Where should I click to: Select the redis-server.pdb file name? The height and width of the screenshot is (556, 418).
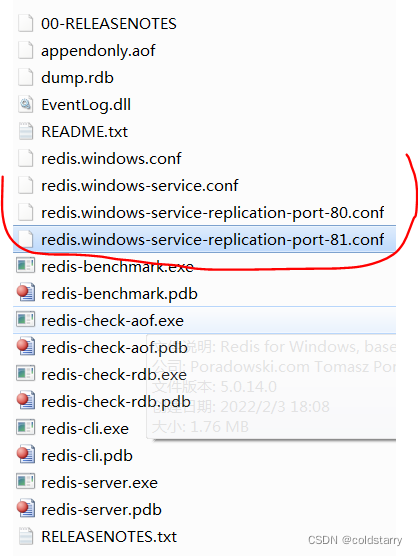click(101, 510)
